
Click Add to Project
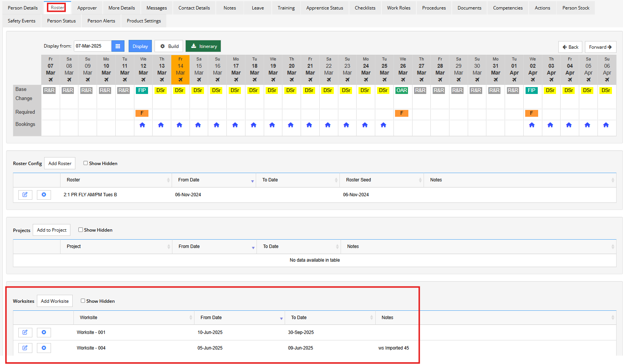coord(52,230)
